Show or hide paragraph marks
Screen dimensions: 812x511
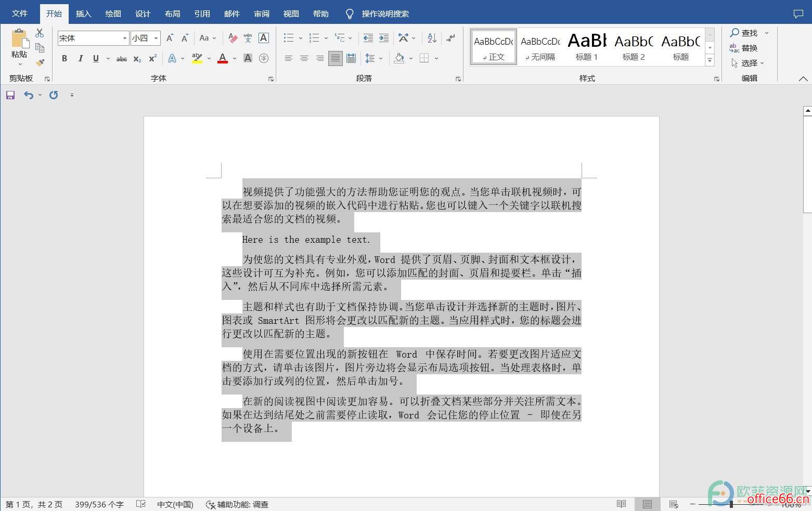(x=451, y=38)
